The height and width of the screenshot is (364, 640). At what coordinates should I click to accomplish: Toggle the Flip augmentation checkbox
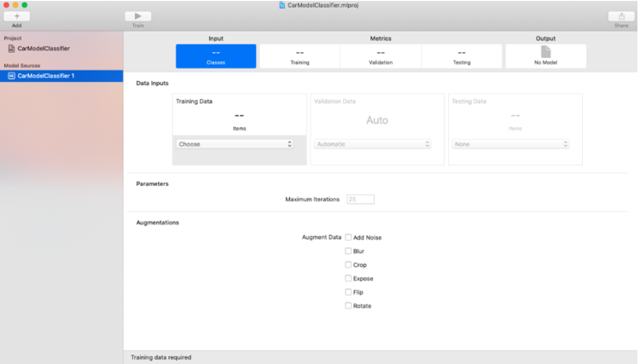pyautogui.click(x=348, y=292)
